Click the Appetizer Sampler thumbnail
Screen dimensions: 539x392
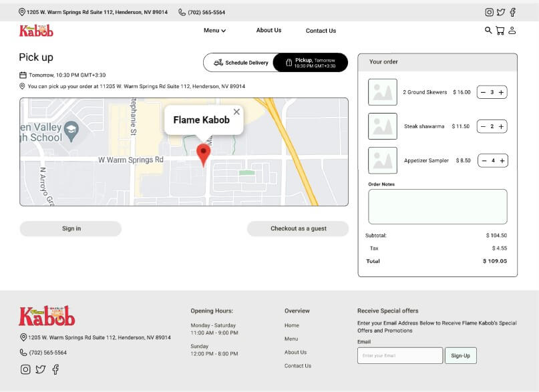click(x=383, y=160)
